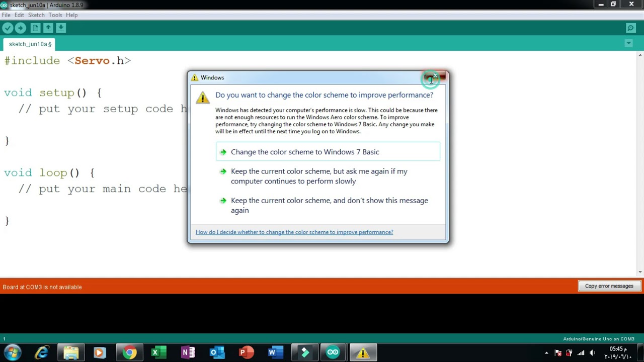Image resolution: width=644 pixels, height=362 pixels.
Task: Show hidden tray icons arrow
Action: coord(546,353)
